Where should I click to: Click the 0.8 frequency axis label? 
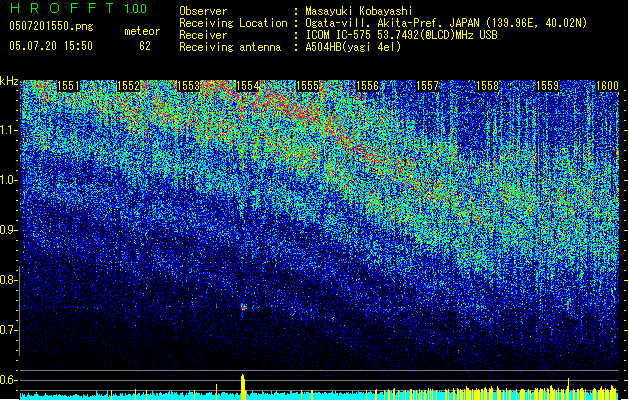tap(8, 280)
